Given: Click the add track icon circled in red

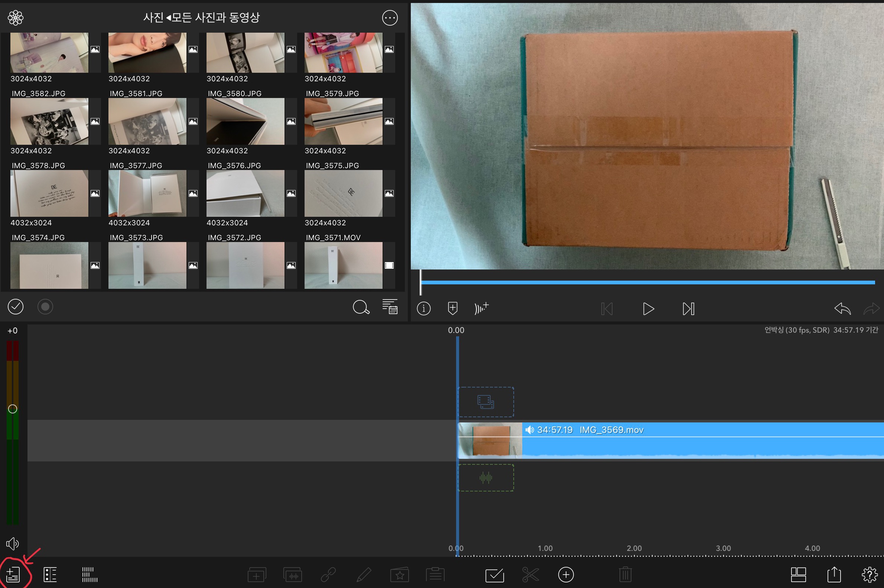Looking at the screenshot, I should pos(13,575).
